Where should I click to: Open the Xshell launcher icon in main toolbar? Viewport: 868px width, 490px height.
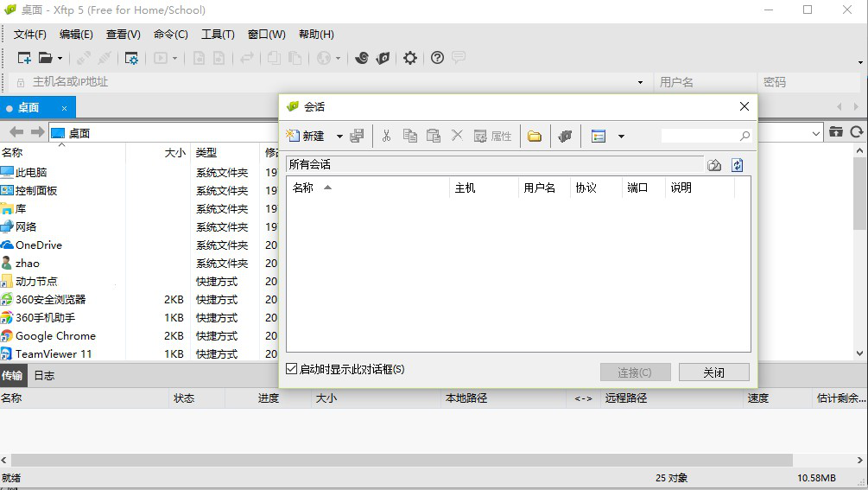(362, 58)
